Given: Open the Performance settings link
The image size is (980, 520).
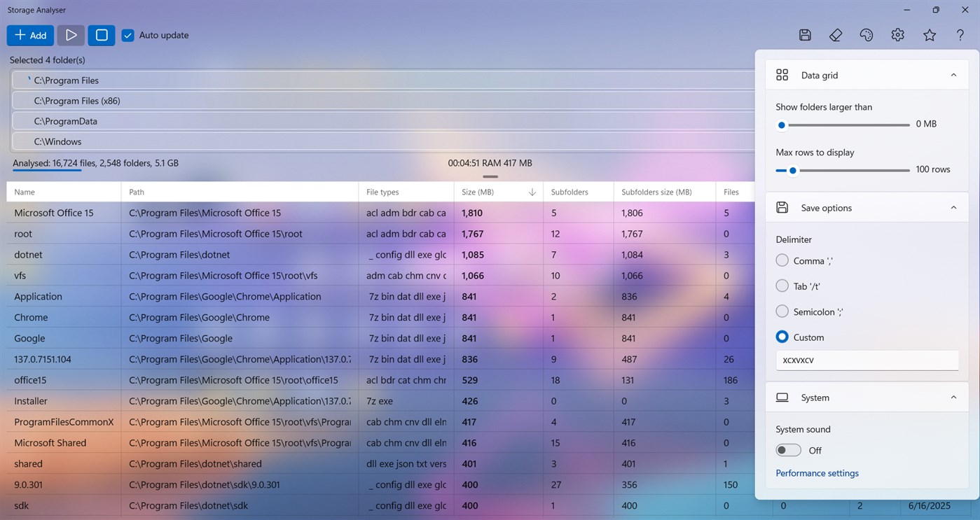Looking at the screenshot, I should (817, 472).
